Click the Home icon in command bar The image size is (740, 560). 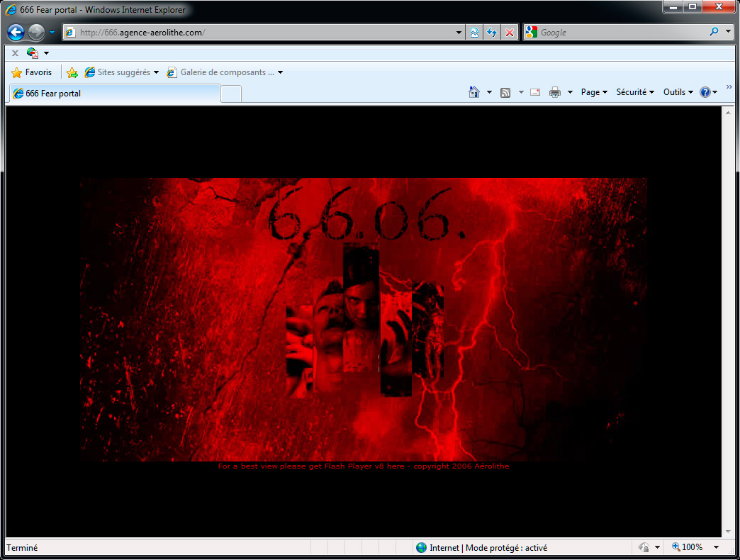tap(474, 92)
